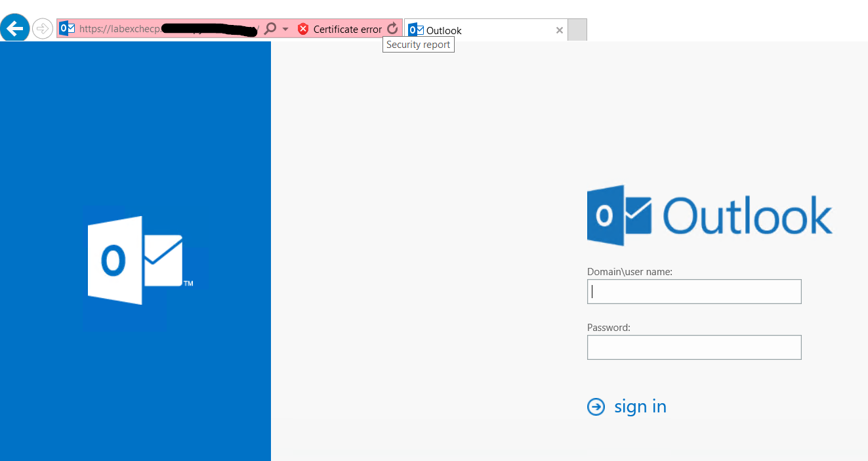Open the Certificate error security report text
Screen dimensions: 868x461
pyautogui.click(x=347, y=29)
